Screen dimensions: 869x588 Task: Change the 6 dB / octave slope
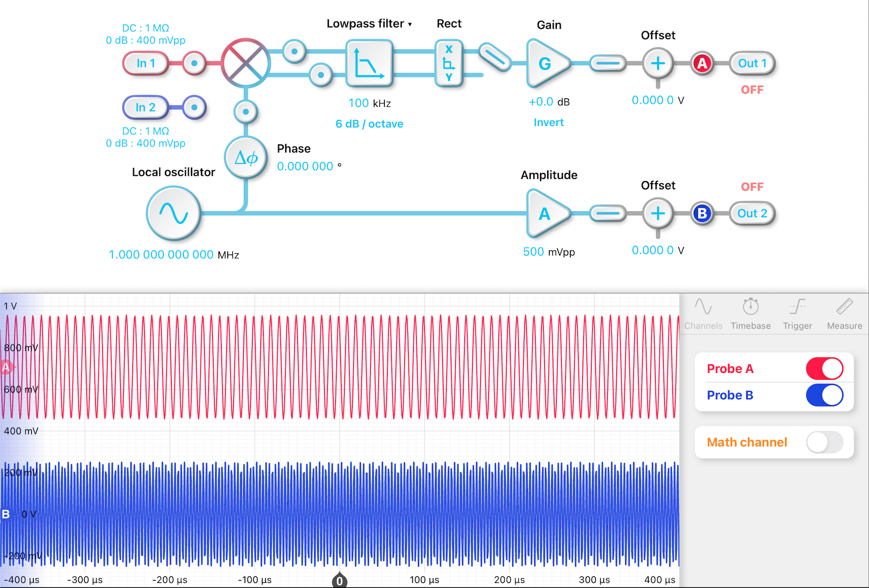pos(369,124)
